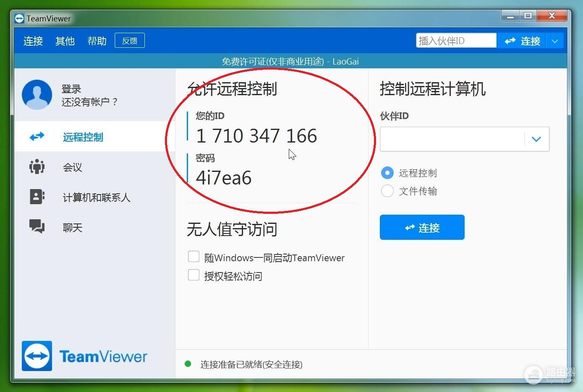Enable 随Windows一同启动TeamViewer checkbox
Image resolution: width=583 pixels, height=392 pixels.
pos(193,257)
